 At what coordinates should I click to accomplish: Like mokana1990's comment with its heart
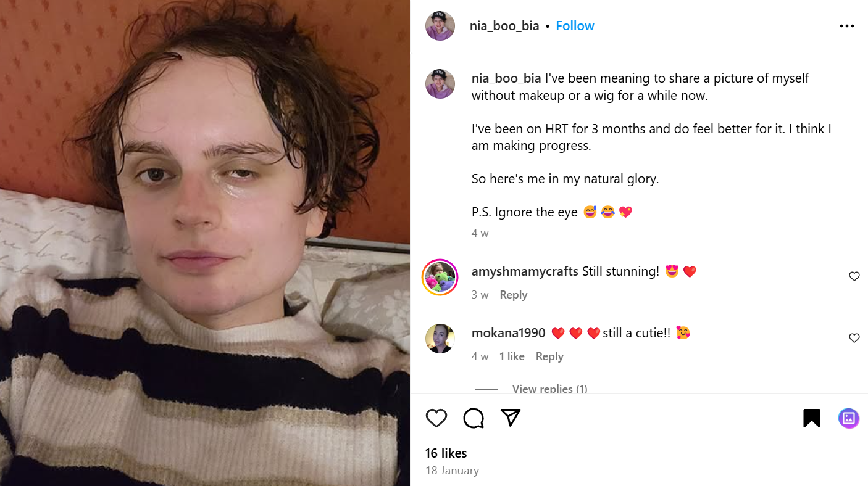pos(854,338)
